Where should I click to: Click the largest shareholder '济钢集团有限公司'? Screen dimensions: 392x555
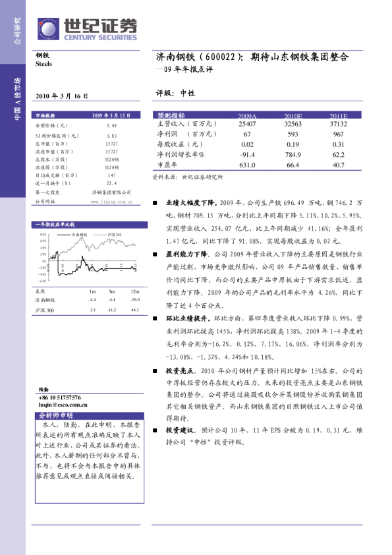[x=111, y=192]
